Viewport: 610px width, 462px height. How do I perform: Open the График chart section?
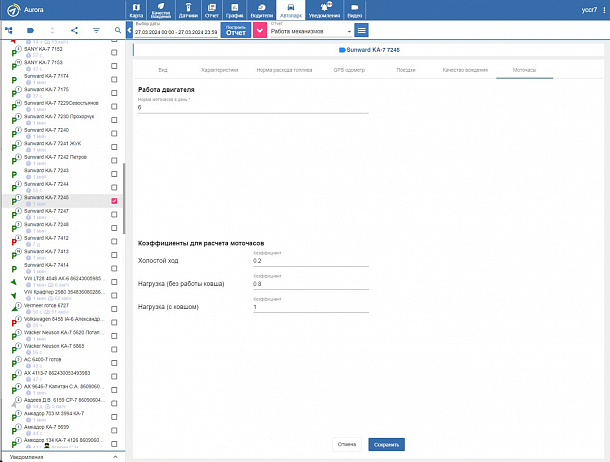click(x=235, y=10)
